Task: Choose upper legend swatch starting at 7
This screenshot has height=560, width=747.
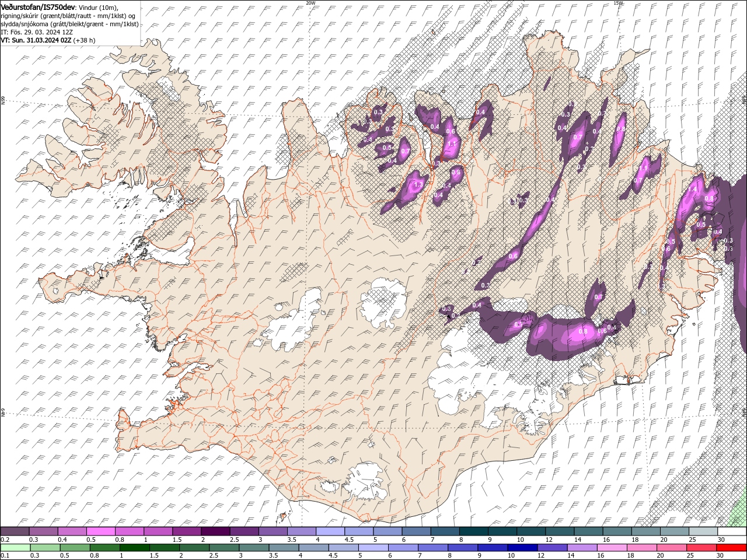Action: pyautogui.click(x=444, y=531)
